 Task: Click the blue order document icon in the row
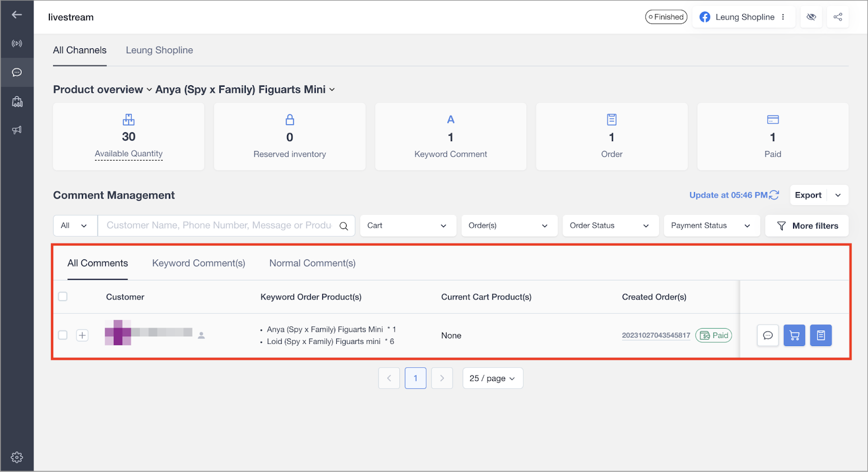pyautogui.click(x=821, y=335)
